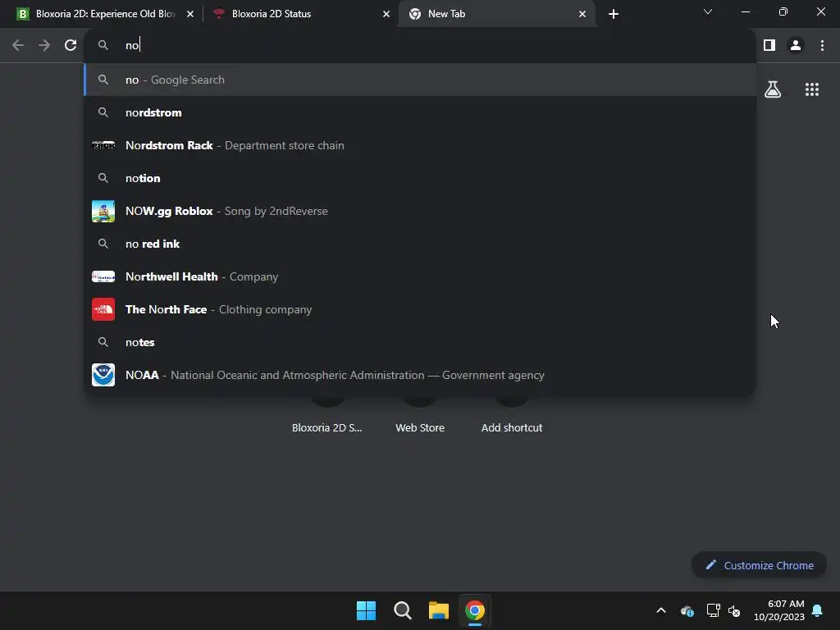Click the Chrome taskbar icon

(x=475, y=610)
